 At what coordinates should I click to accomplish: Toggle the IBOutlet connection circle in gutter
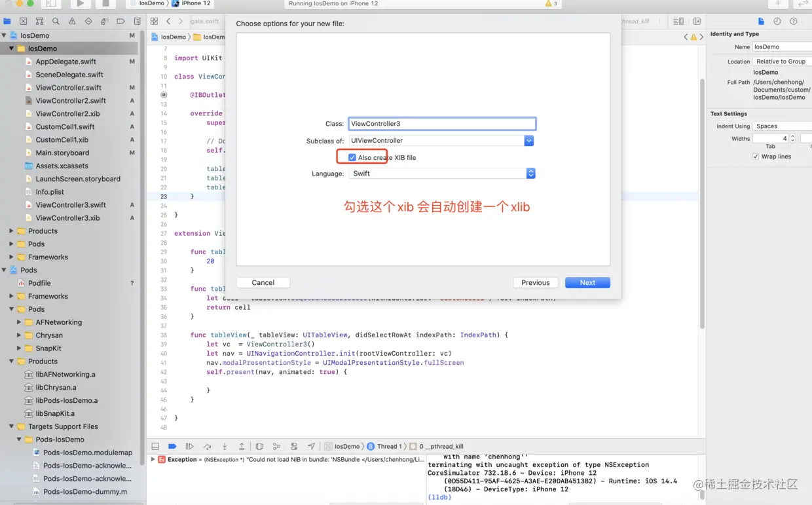tap(164, 95)
